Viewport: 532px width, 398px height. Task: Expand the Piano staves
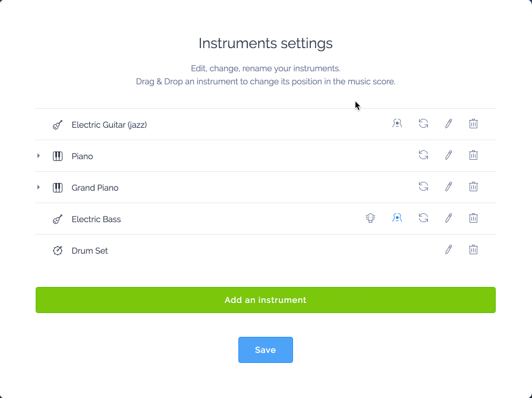38,156
